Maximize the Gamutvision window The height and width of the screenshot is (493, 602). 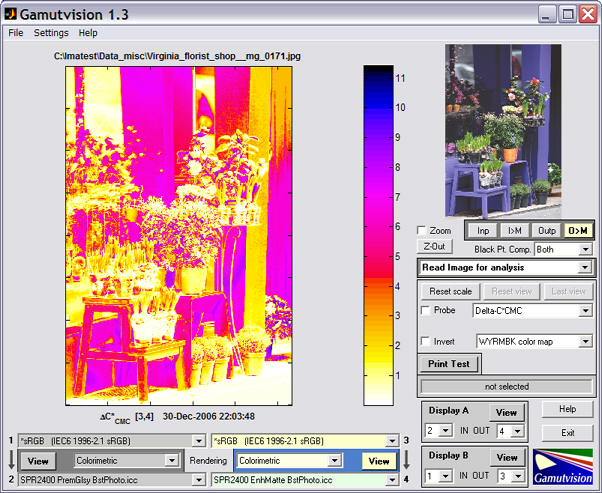pyautogui.click(x=567, y=15)
